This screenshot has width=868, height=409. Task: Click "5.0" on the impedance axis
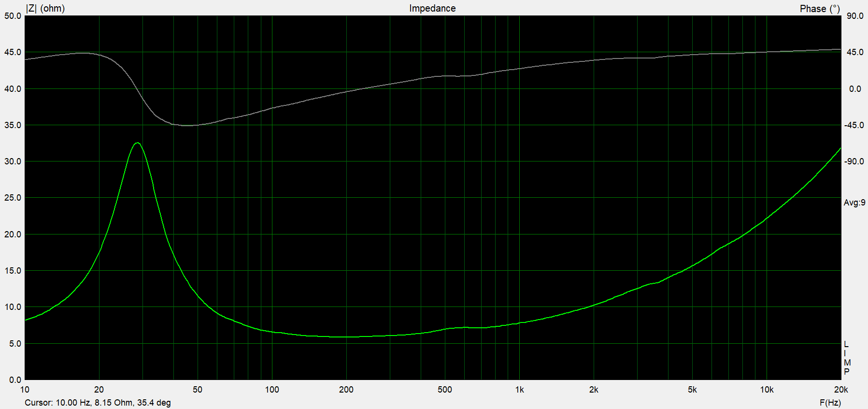pyautogui.click(x=15, y=344)
